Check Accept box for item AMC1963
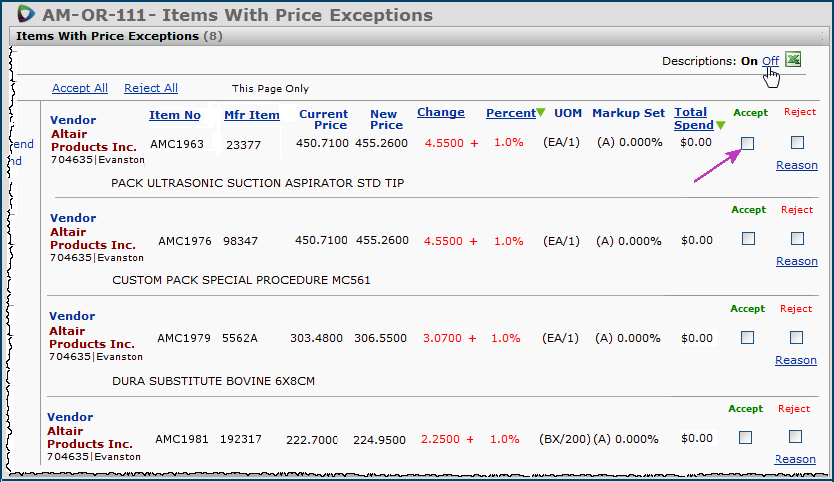Screen dimensions: 834x482 coord(747,143)
